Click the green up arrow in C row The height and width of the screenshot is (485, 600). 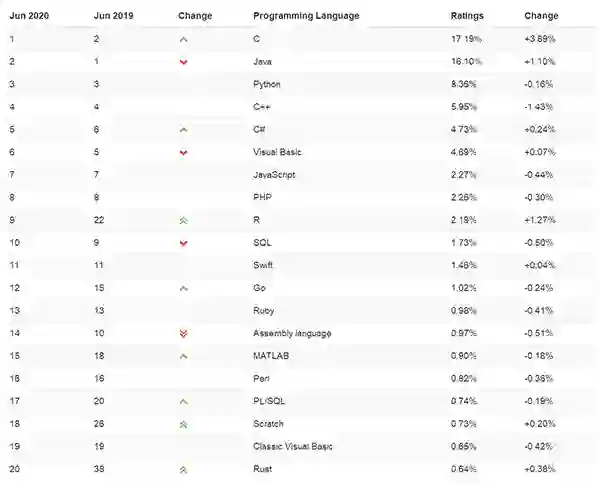[x=183, y=40]
